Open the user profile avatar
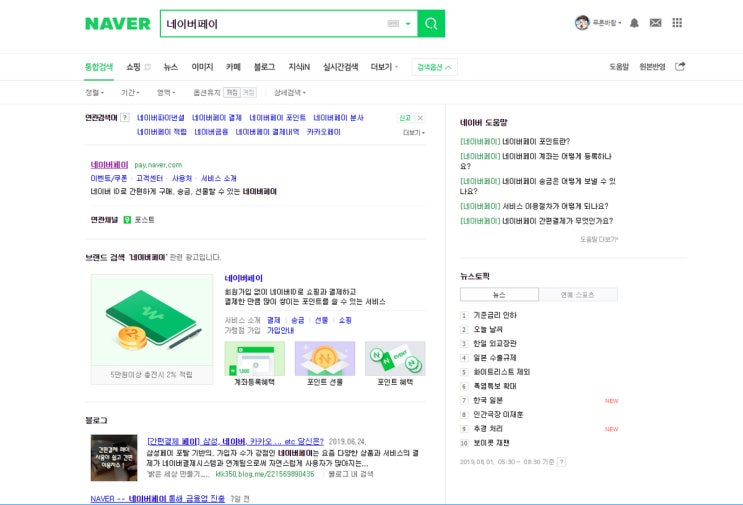Image resolution: width=743 pixels, height=505 pixels. [581, 23]
